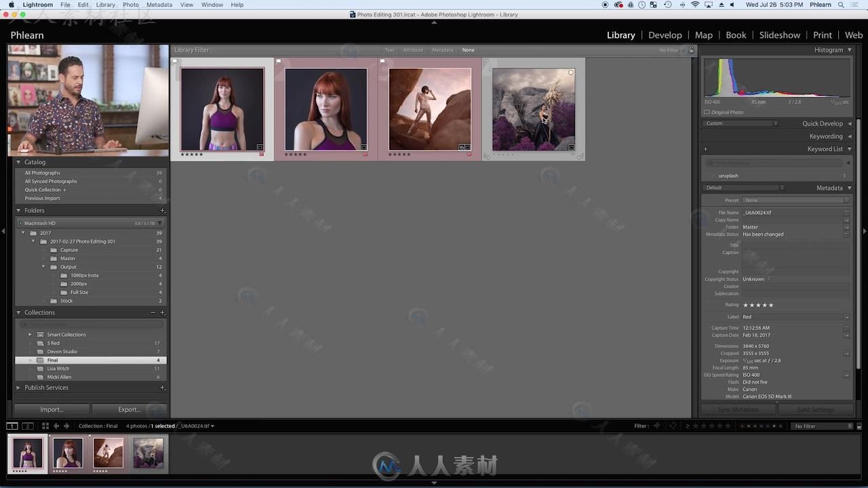
Task: Switch to the Print module
Action: point(822,35)
